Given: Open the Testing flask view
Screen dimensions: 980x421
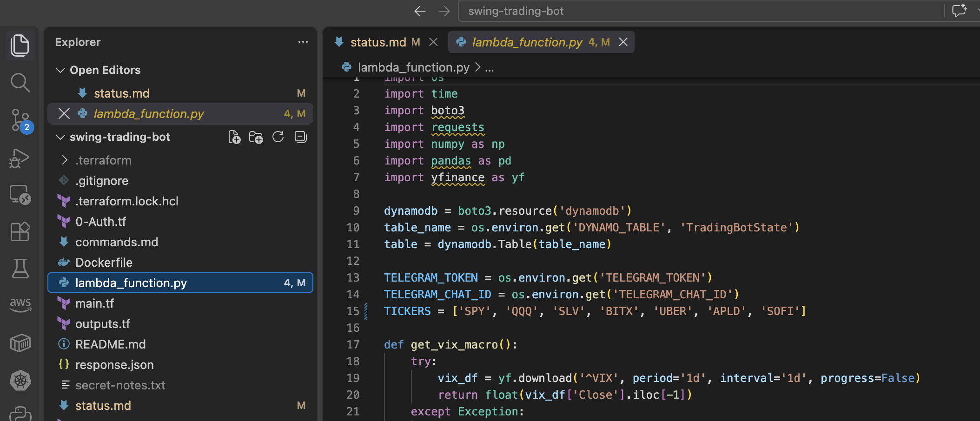Looking at the screenshot, I should [20, 268].
